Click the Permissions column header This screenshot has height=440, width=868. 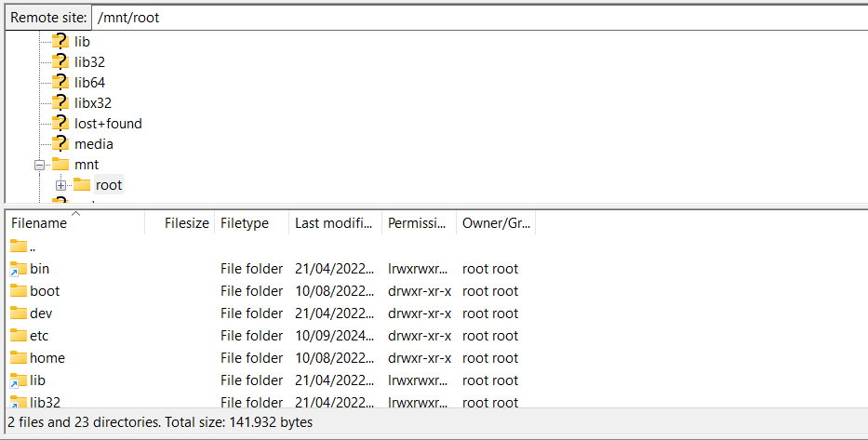pyautogui.click(x=419, y=223)
